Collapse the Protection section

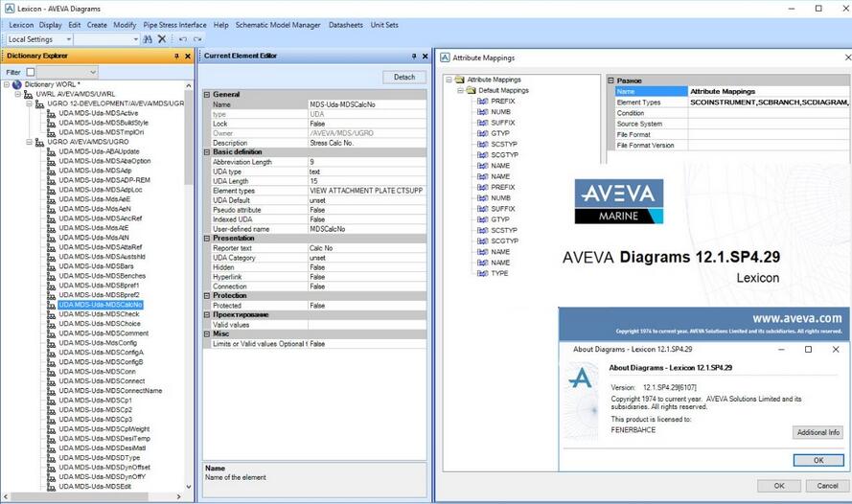pos(206,296)
